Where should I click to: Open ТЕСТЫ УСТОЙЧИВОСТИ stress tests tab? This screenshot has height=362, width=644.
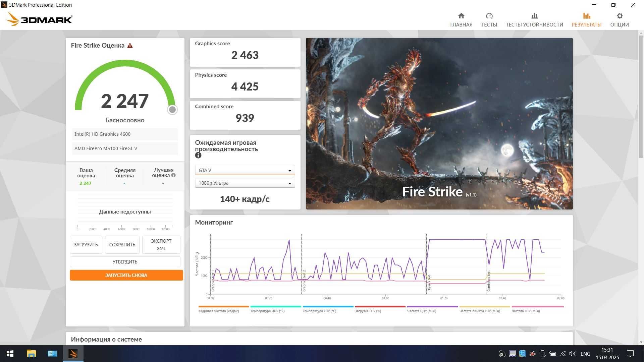click(x=534, y=20)
